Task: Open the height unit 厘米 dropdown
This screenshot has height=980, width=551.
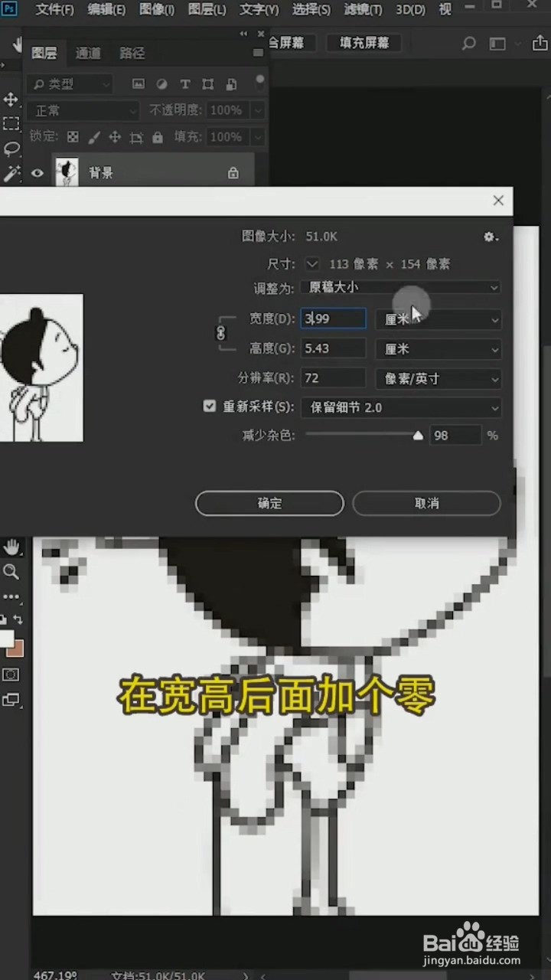Action: point(439,349)
